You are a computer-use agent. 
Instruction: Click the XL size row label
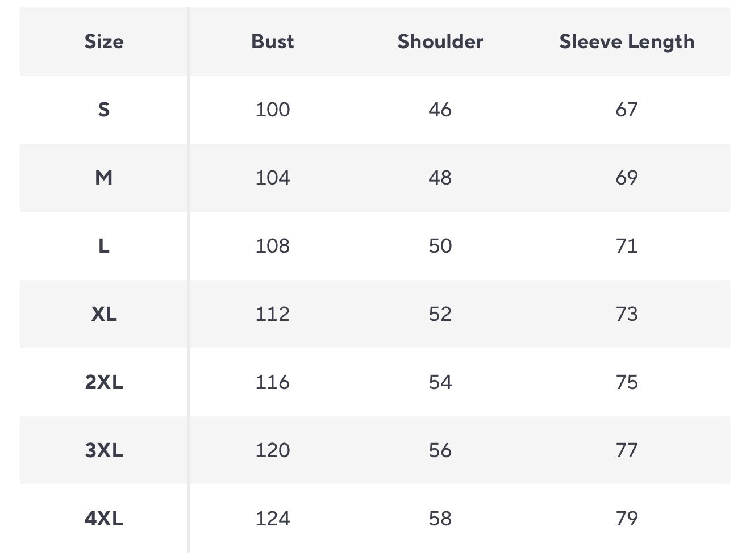(104, 314)
